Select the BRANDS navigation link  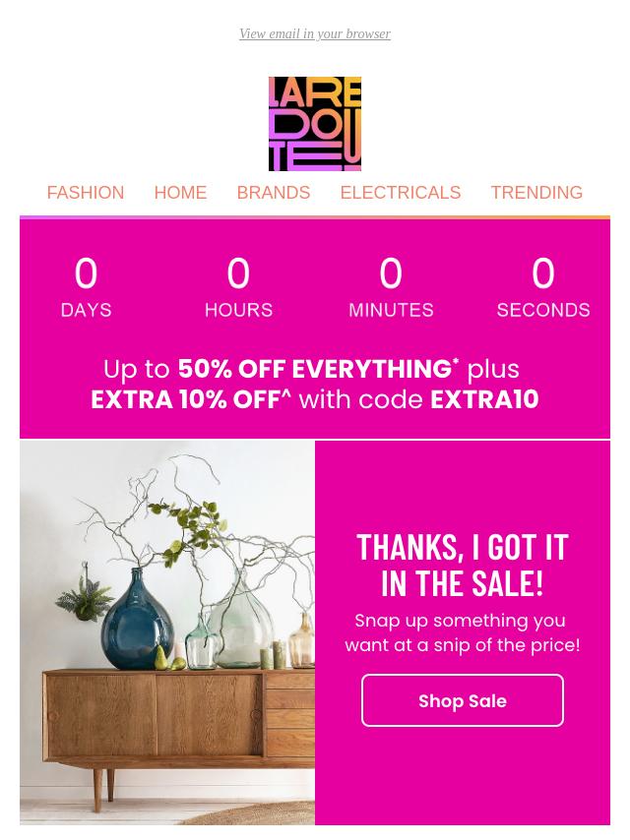point(274,193)
